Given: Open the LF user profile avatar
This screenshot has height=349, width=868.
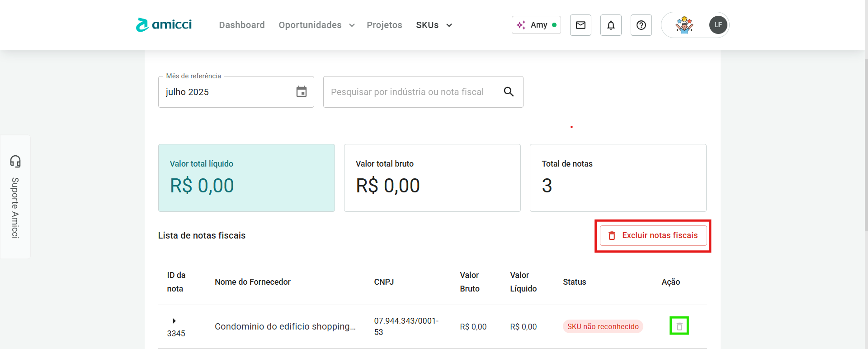Looking at the screenshot, I should [x=718, y=25].
